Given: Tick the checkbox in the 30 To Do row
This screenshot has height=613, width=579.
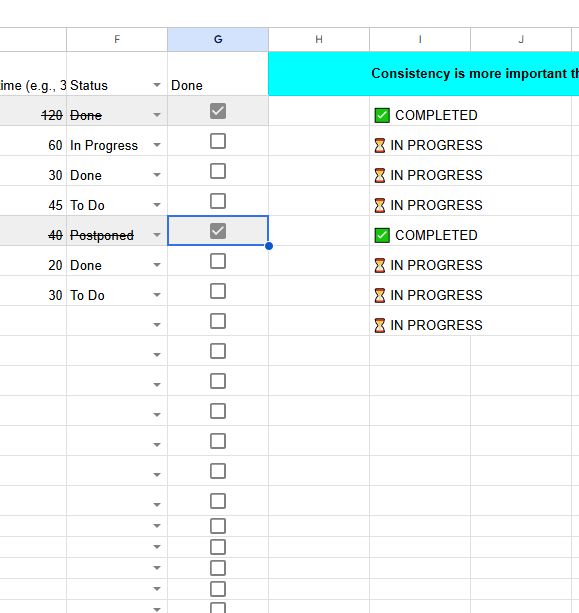Looking at the screenshot, I should pos(218,291).
